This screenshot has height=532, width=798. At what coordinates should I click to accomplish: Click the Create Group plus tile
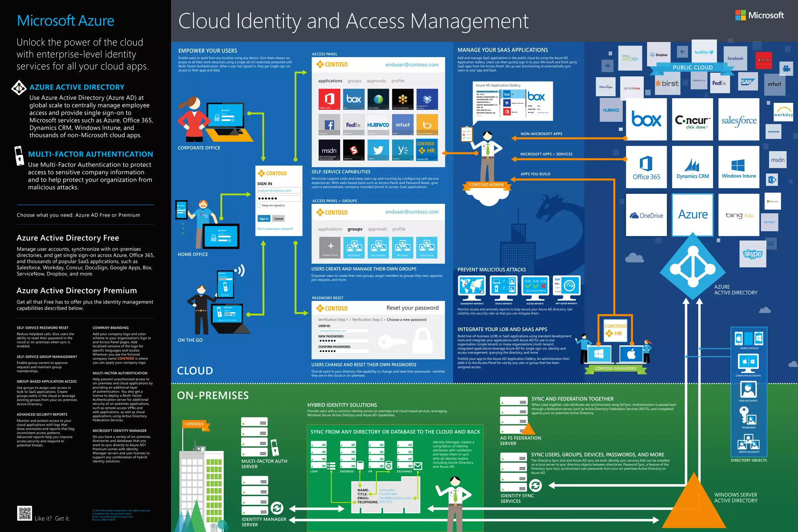330,247
